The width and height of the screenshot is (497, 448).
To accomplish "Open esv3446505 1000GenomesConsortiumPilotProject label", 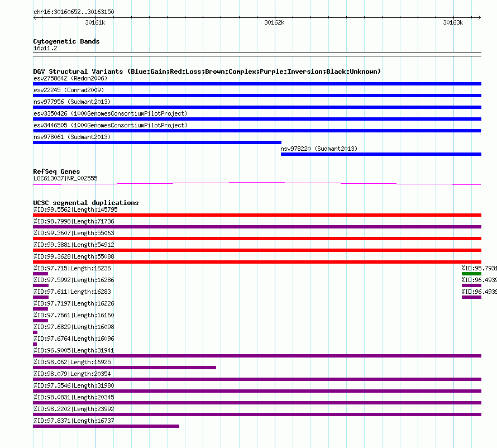I will pyautogui.click(x=111, y=125).
